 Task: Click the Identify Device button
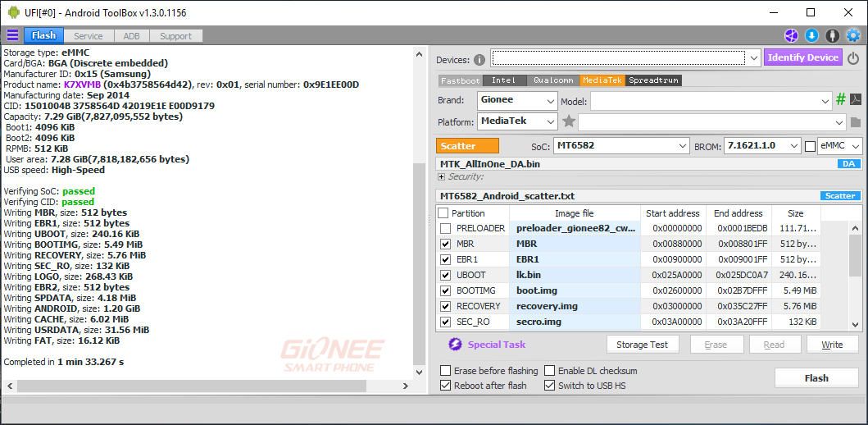tap(803, 57)
